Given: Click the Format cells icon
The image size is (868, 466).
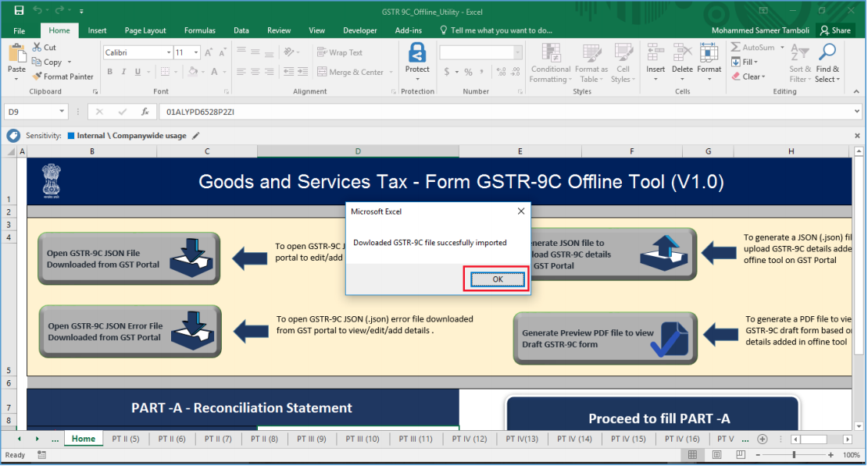Looking at the screenshot, I should click(x=709, y=54).
